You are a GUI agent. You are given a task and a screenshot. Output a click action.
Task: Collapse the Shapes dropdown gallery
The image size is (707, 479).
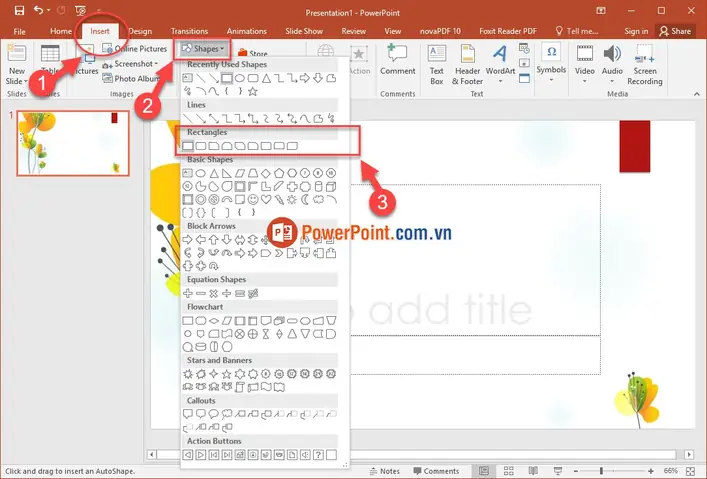202,49
